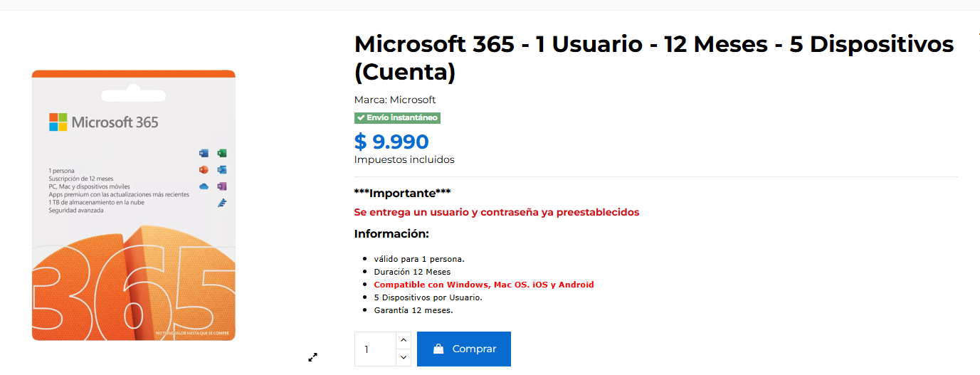Click the red Compatible con Windows line

pos(483,285)
